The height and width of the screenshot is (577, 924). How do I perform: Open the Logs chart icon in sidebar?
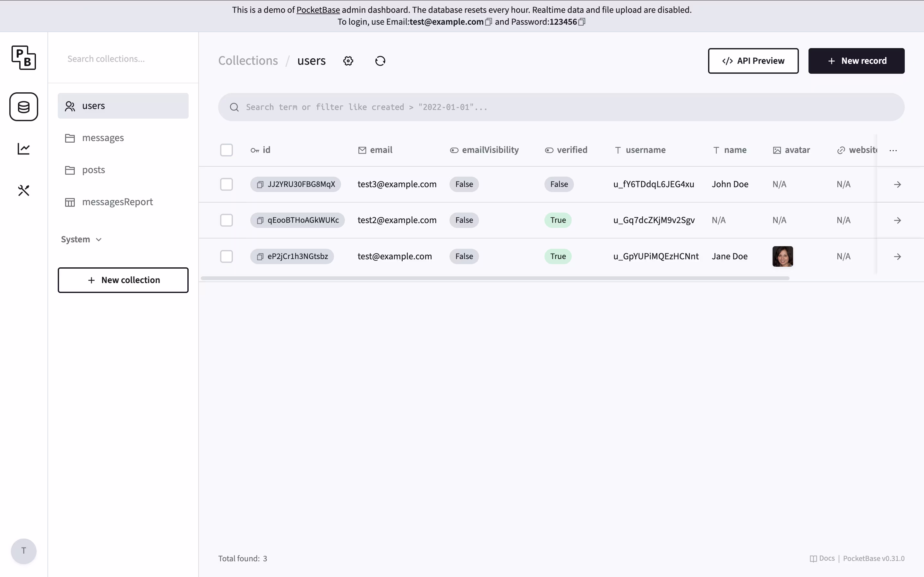tap(24, 149)
